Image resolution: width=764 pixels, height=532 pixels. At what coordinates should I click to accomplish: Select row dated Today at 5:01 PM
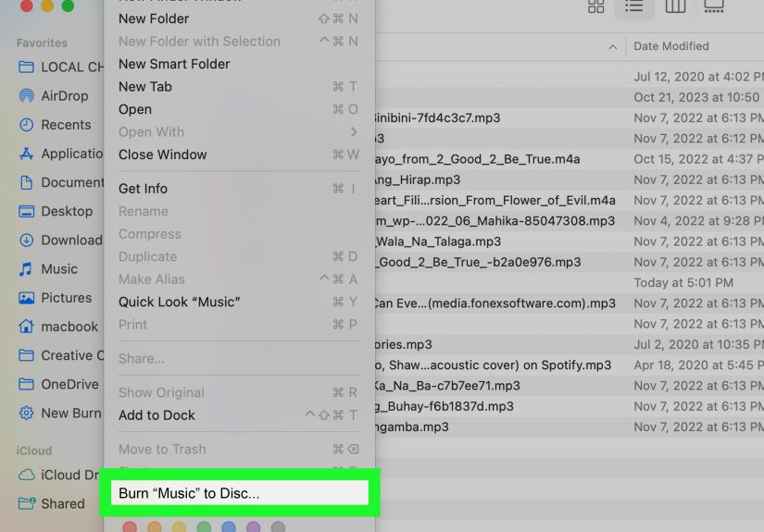[570, 282]
